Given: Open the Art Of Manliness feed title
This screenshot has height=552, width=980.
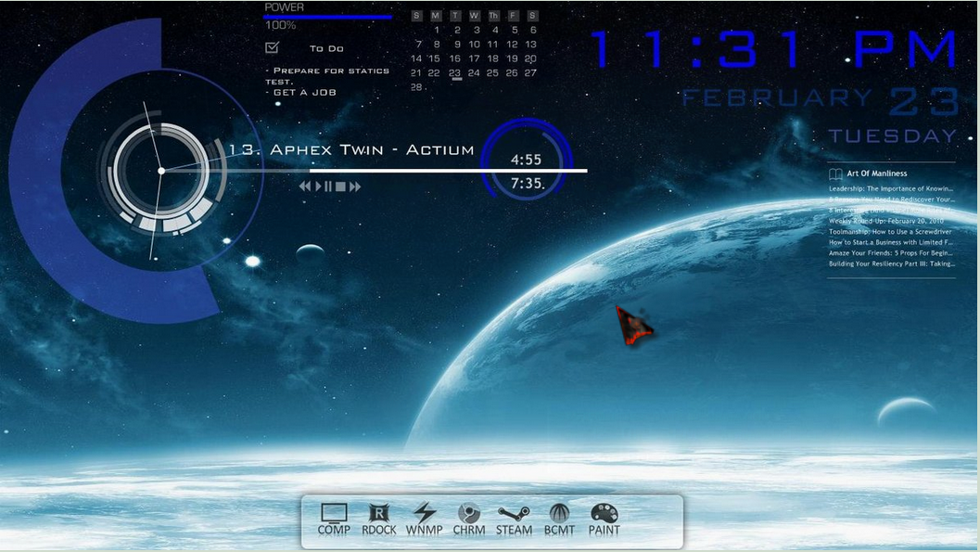Looking at the screenshot, I should point(877,173).
